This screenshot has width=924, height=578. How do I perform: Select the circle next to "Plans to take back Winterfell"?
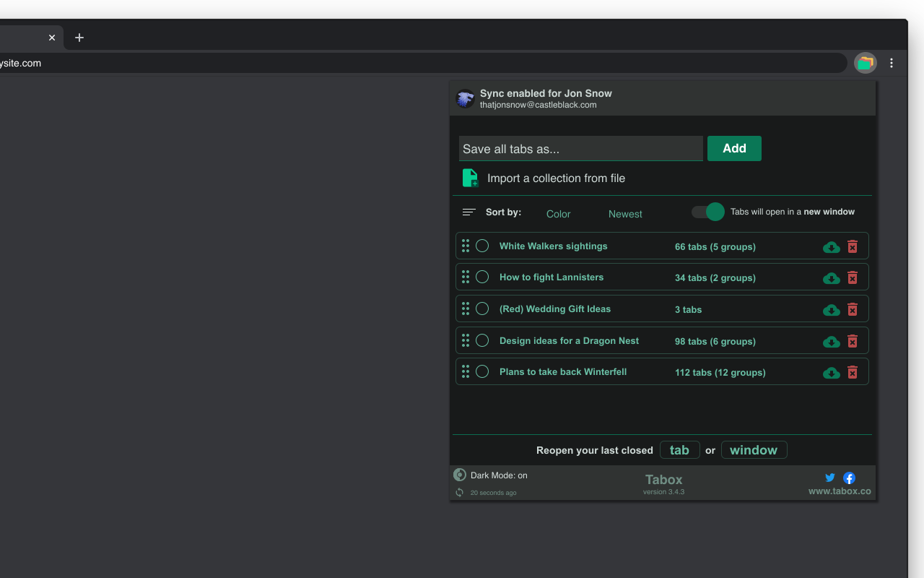482,371
